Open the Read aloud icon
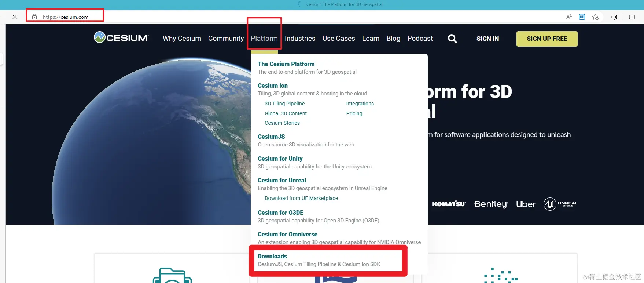The image size is (644, 283). 569,17
